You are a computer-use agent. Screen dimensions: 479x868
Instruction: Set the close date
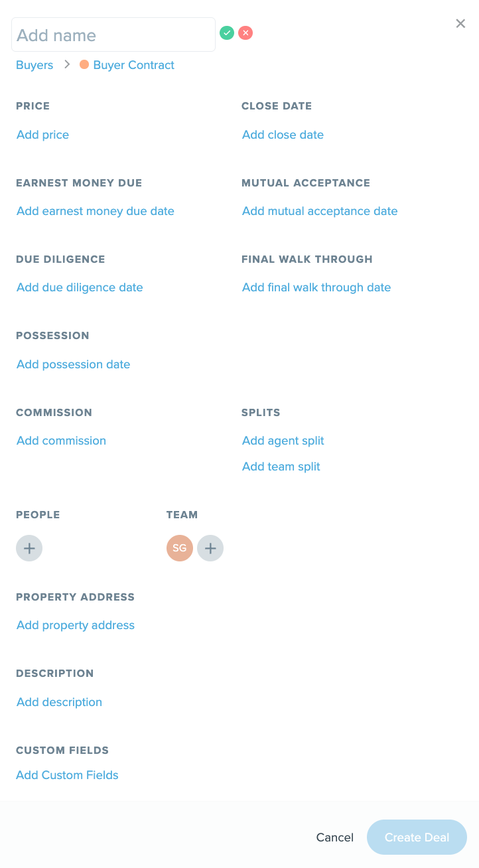[x=283, y=135]
